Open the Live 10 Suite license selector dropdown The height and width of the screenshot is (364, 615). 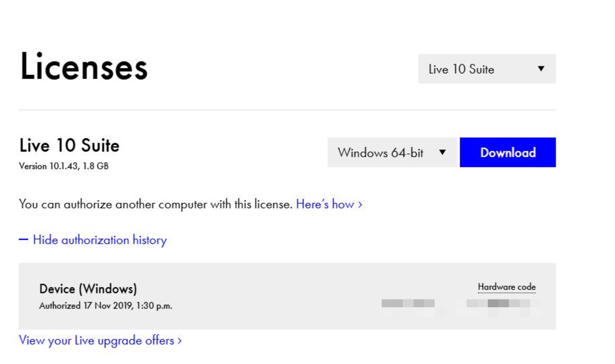pyautogui.click(x=487, y=69)
